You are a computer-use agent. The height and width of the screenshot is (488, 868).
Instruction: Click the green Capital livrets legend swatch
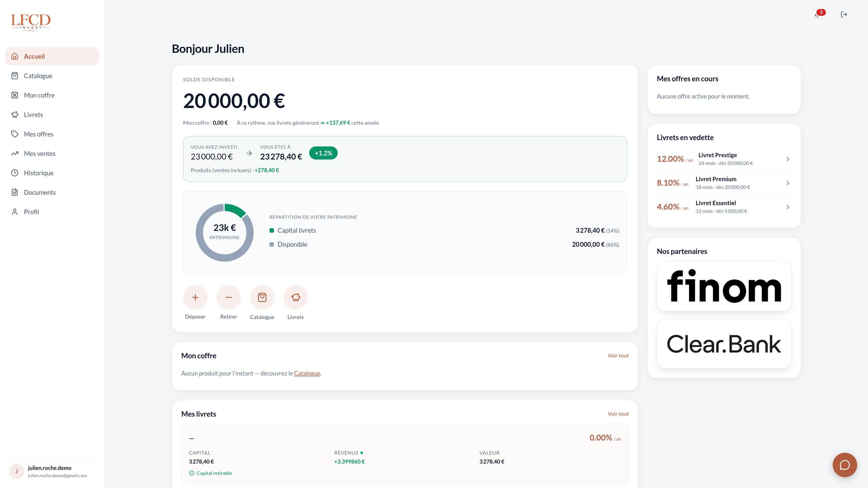(x=272, y=230)
